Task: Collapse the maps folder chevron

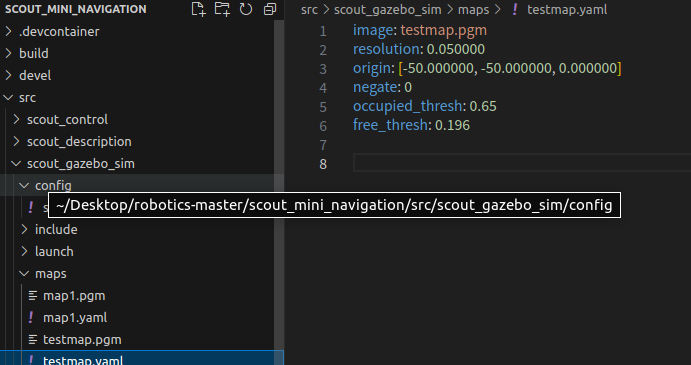Action: coord(24,273)
